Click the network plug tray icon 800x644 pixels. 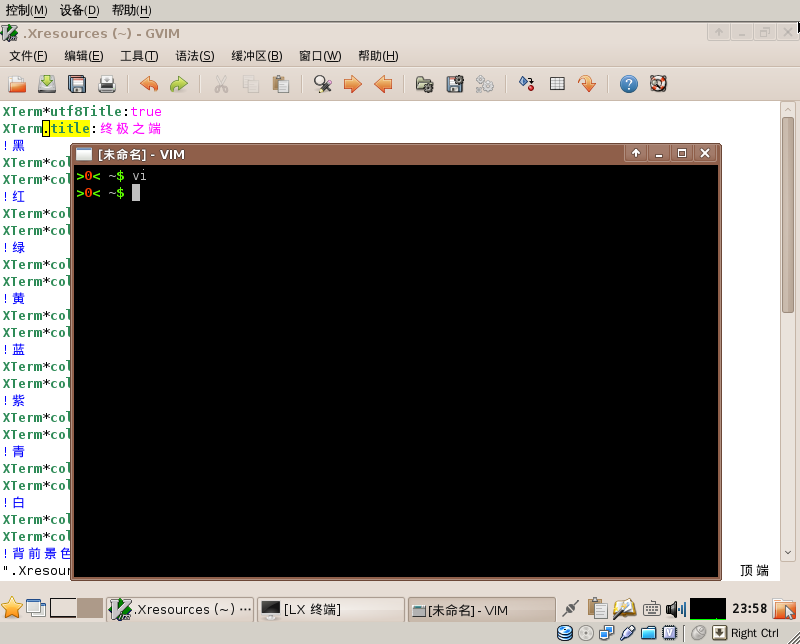[x=570, y=609]
